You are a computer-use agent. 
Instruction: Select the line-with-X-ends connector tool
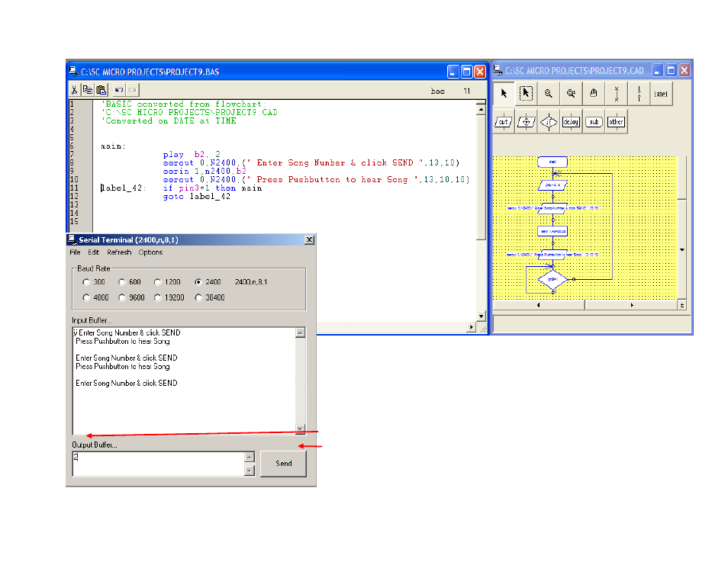[616, 94]
